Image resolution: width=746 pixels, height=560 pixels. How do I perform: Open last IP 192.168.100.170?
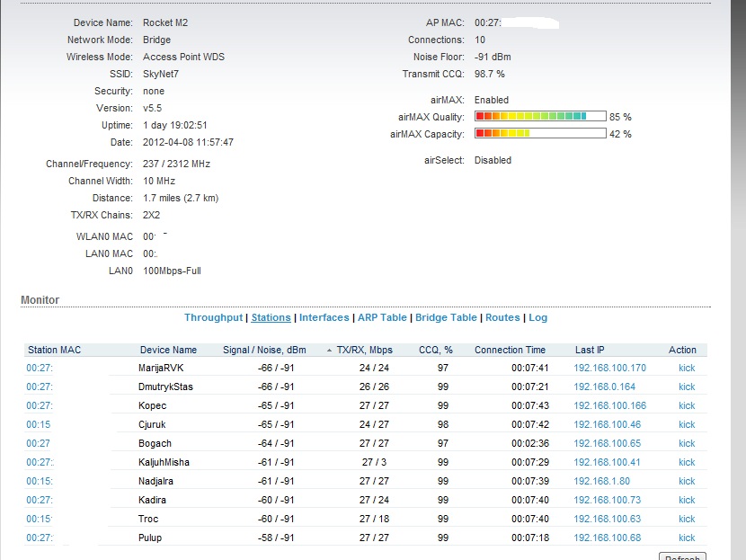point(609,368)
